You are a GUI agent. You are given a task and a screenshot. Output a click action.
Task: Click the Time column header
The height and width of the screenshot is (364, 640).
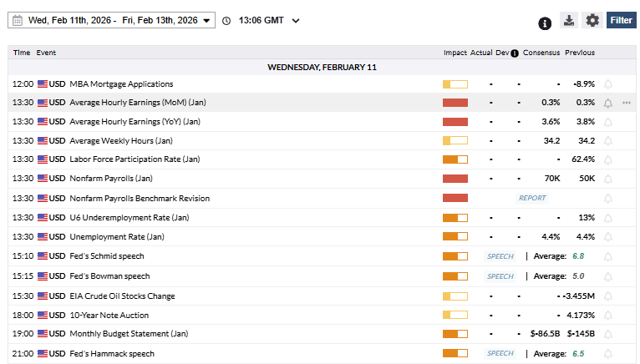[x=21, y=53]
